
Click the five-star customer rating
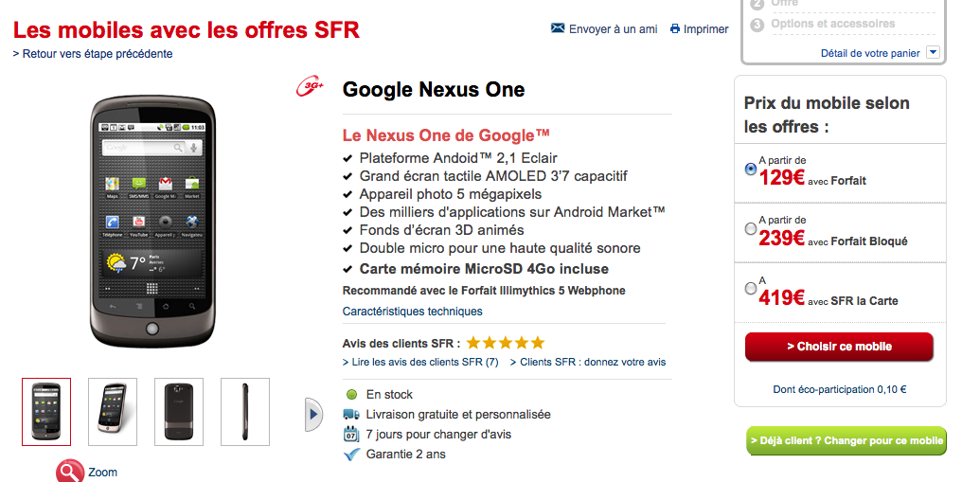505,343
